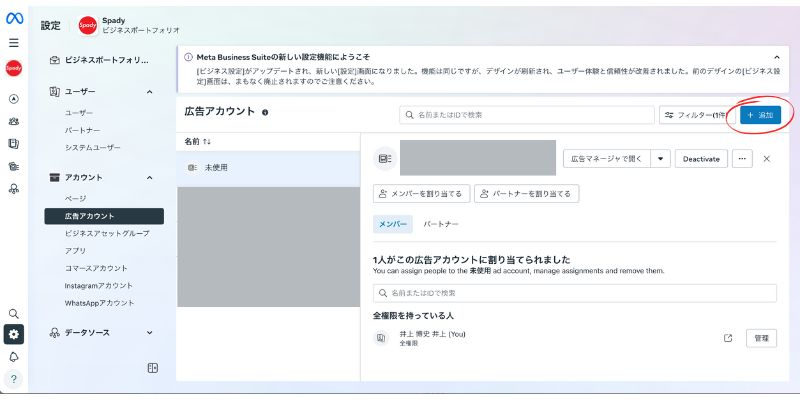Click the blue 追加 button
The image size is (800, 400).
pyautogui.click(x=760, y=115)
